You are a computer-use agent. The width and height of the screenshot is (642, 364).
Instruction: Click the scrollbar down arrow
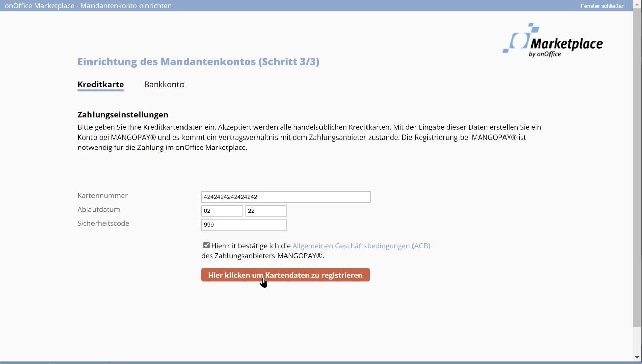tap(637, 358)
